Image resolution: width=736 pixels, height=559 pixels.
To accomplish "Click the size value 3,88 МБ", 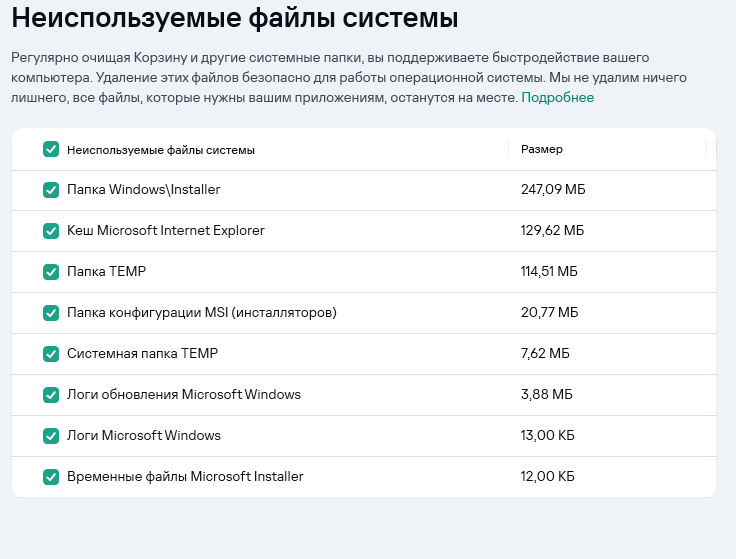I will 547,394.
